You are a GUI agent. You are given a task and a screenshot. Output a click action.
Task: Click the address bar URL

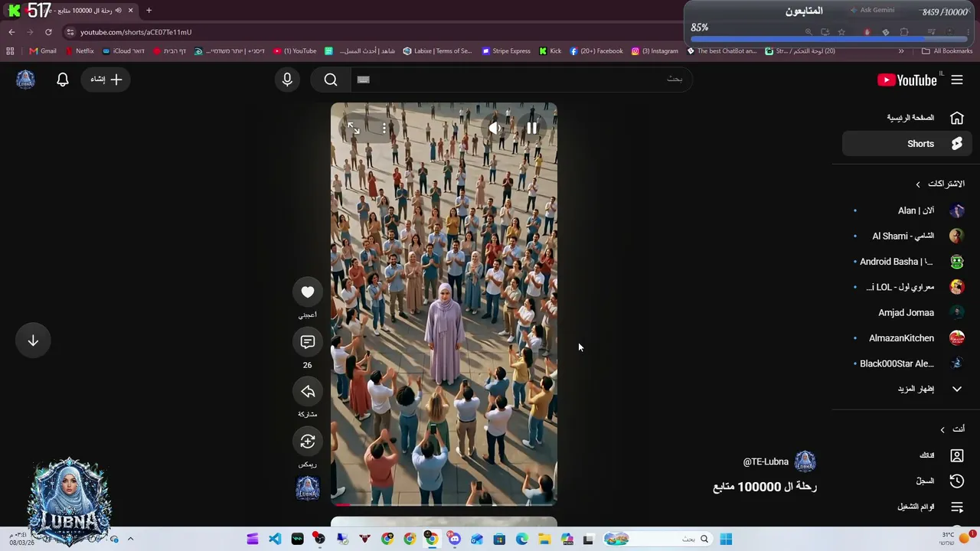coord(136,32)
